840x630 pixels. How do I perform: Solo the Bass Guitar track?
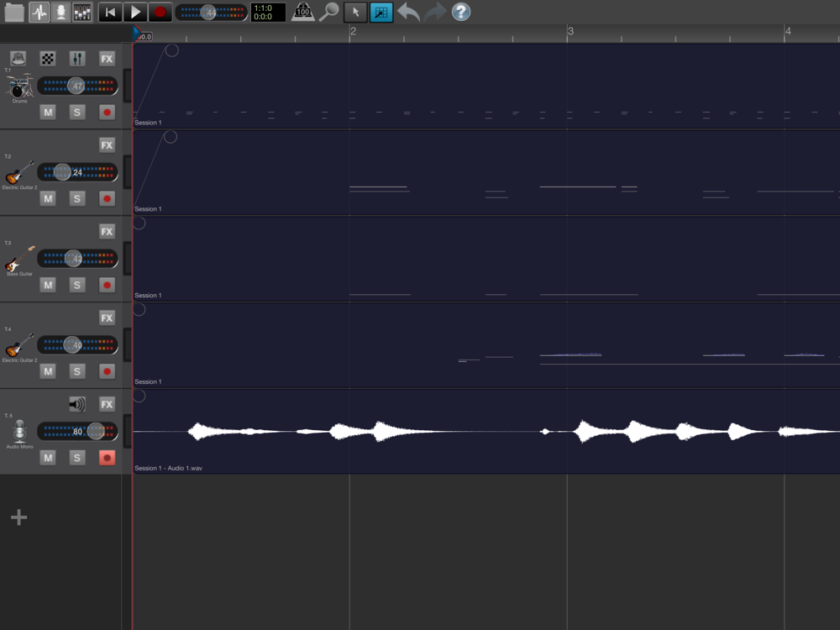(x=77, y=285)
